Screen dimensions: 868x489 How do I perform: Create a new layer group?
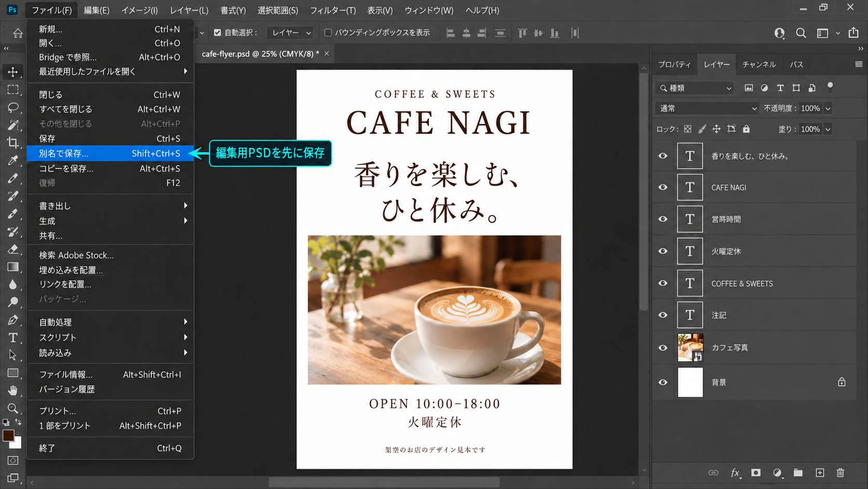click(x=798, y=472)
